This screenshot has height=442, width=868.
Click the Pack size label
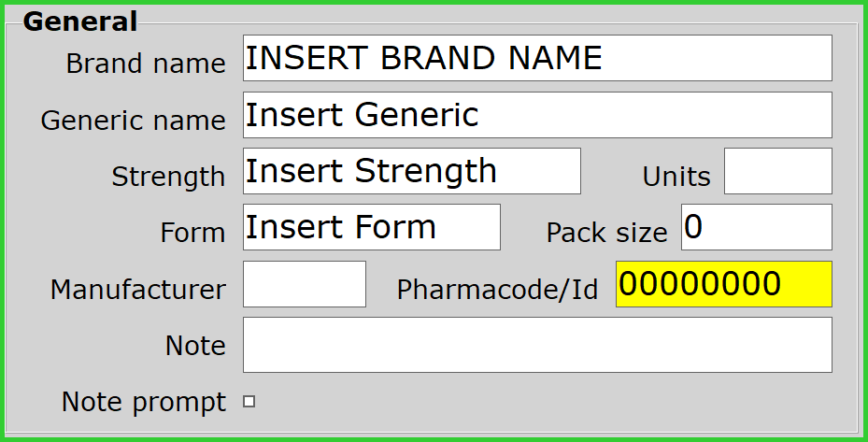pos(607,233)
